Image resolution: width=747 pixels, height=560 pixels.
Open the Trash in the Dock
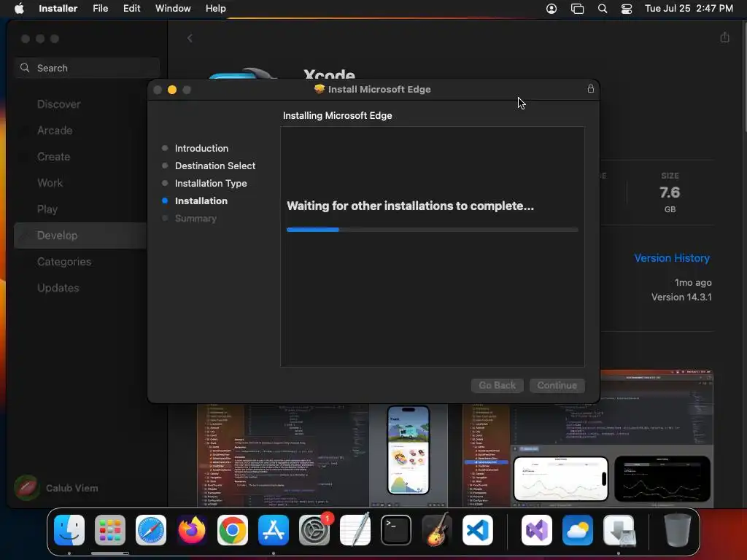[678, 530]
